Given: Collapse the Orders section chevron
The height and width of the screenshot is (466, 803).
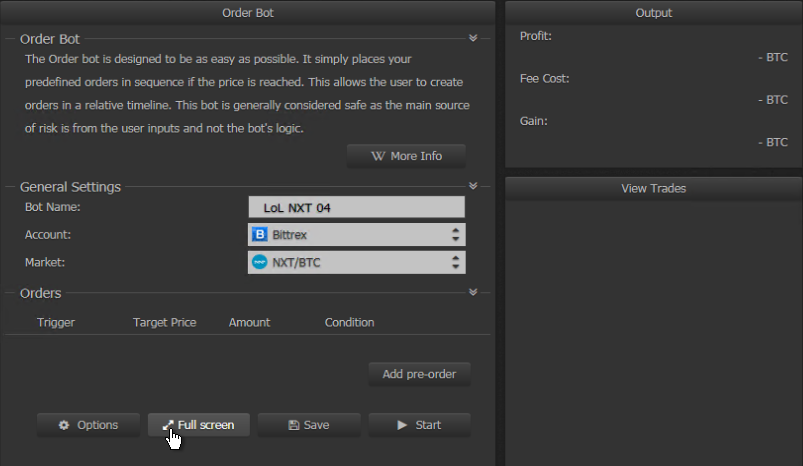Looking at the screenshot, I should [473, 292].
